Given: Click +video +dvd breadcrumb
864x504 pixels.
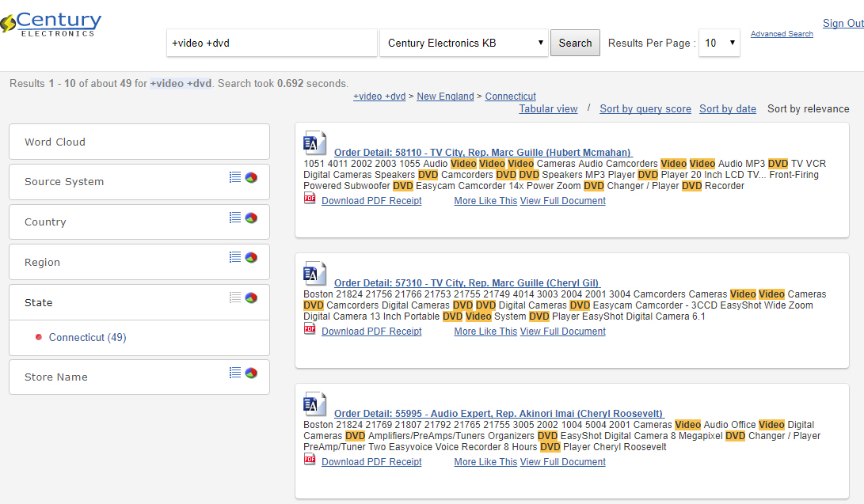Looking at the screenshot, I should (x=379, y=97).
